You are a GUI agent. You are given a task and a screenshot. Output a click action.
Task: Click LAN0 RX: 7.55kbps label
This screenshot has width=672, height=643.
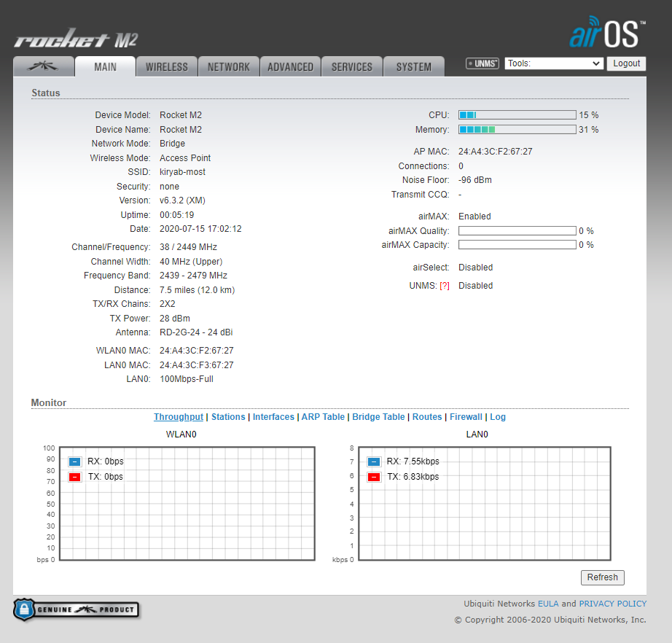[x=413, y=461]
